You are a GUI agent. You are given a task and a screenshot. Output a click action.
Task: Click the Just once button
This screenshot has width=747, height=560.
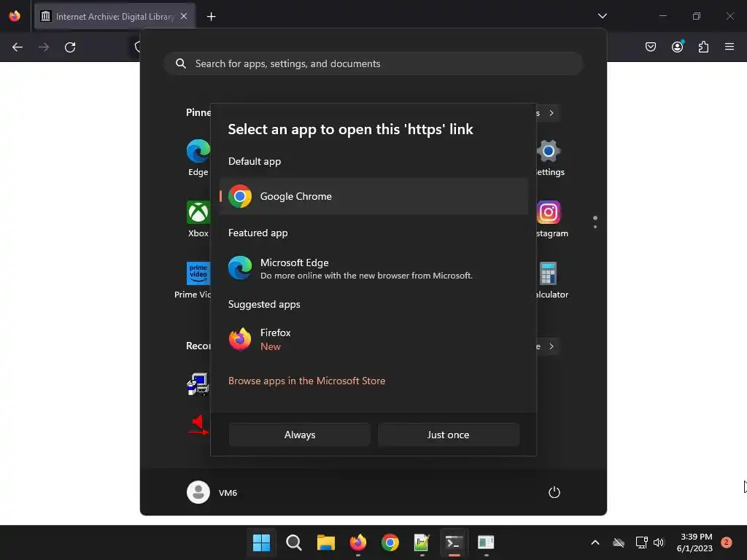point(449,435)
